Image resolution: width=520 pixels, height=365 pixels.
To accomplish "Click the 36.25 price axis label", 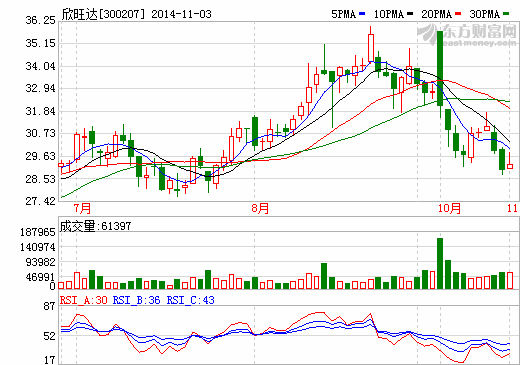I will (40, 20).
